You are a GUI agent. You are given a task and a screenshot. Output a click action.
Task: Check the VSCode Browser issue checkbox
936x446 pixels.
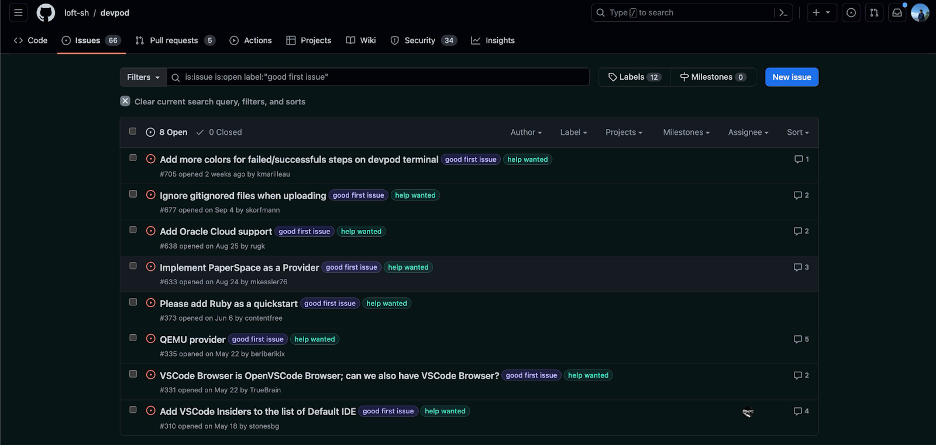click(x=133, y=374)
